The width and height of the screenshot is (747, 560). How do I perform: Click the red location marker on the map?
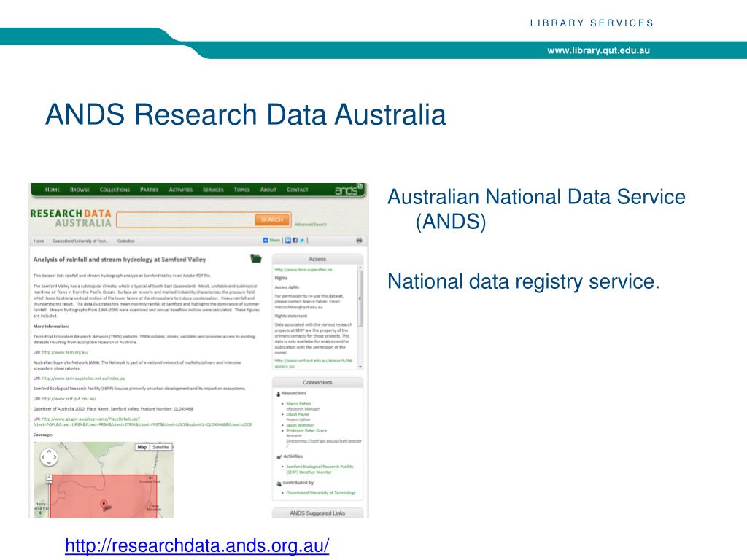coord(104,505)
